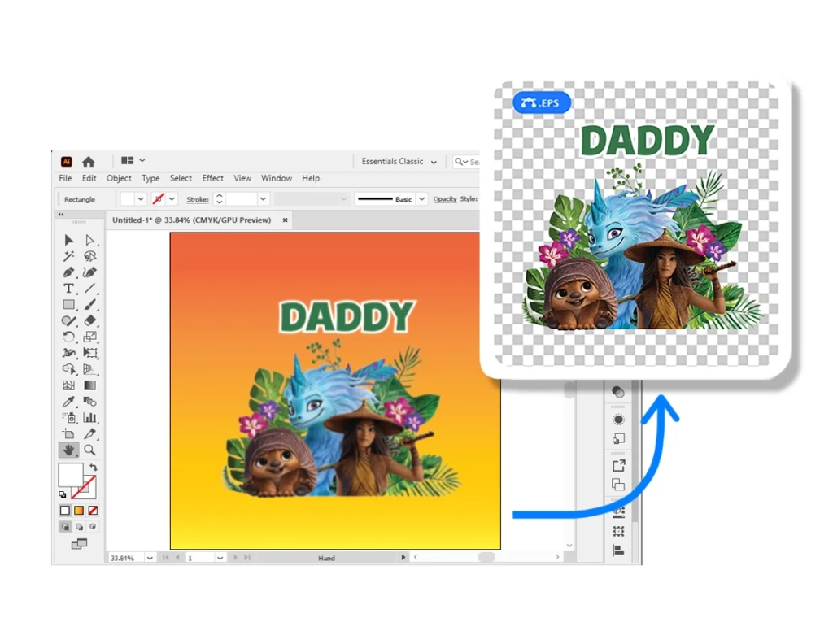Close the Untitled-1 document tab
Image resolution: width=833 pixels, height=644 pixels.
285,220
